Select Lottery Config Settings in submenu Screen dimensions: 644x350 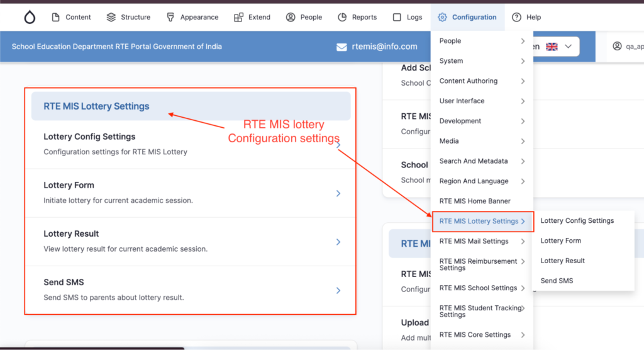pyautogui.click(x=577, y=221)
